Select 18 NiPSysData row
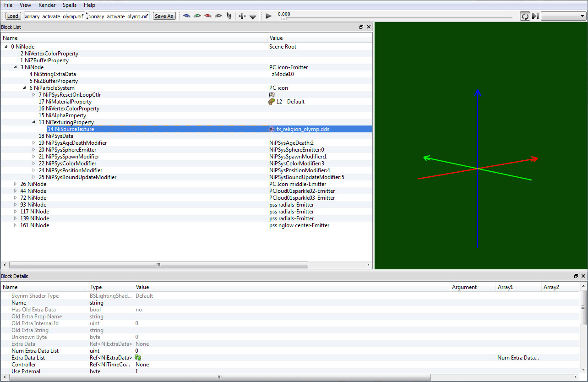588x382 pixels. pyautogui.click(x=186, y=136)
